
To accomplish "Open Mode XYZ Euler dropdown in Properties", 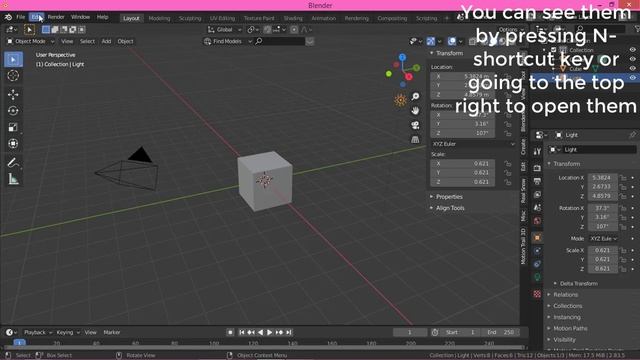I will pyautogui.click(x=603, y=238).
